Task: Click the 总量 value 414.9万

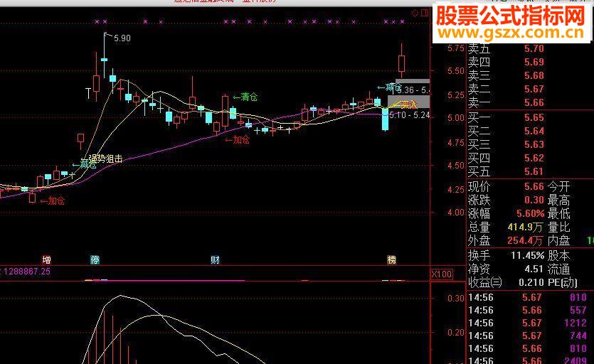Action: [x=525, y=227]
